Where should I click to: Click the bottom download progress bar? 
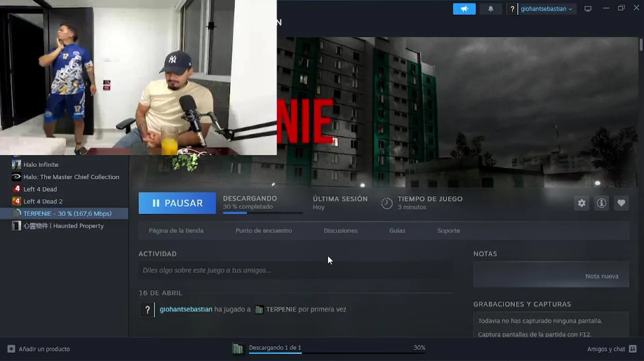point(337,353)
